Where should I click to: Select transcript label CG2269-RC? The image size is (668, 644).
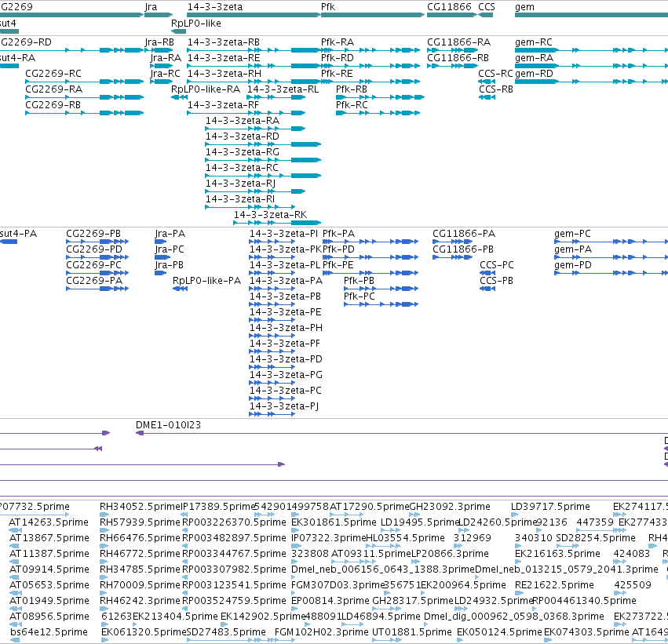click(x=53, y=74)
